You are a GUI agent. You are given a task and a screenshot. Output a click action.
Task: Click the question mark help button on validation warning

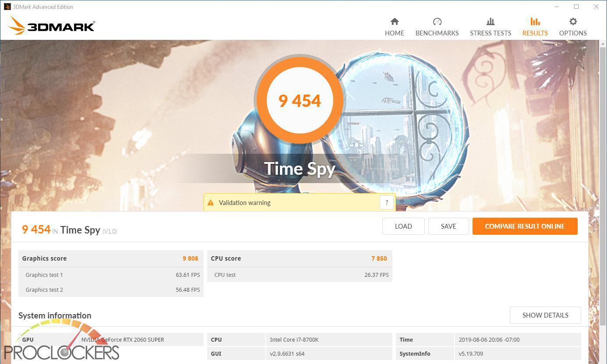point(386,202)
